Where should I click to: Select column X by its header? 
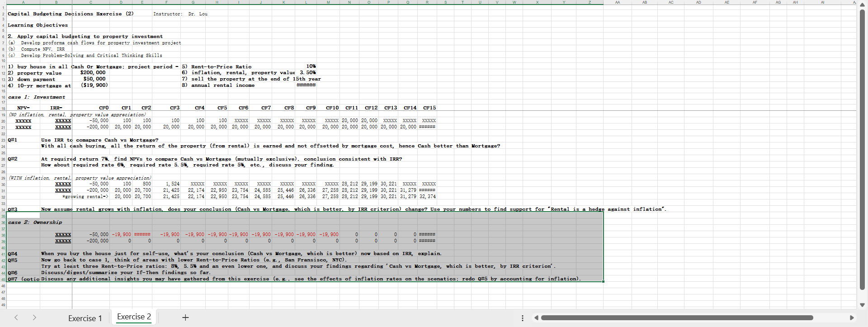tap(537, 2)
